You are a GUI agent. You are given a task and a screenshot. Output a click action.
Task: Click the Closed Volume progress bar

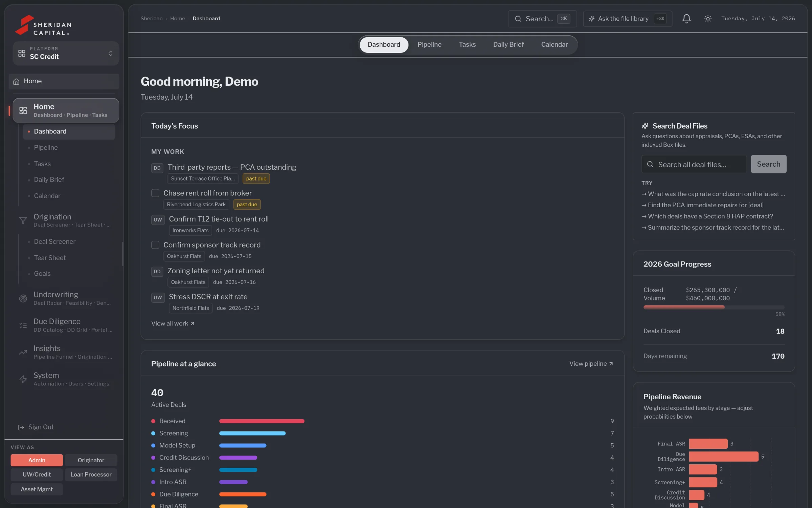pos(714,307)
